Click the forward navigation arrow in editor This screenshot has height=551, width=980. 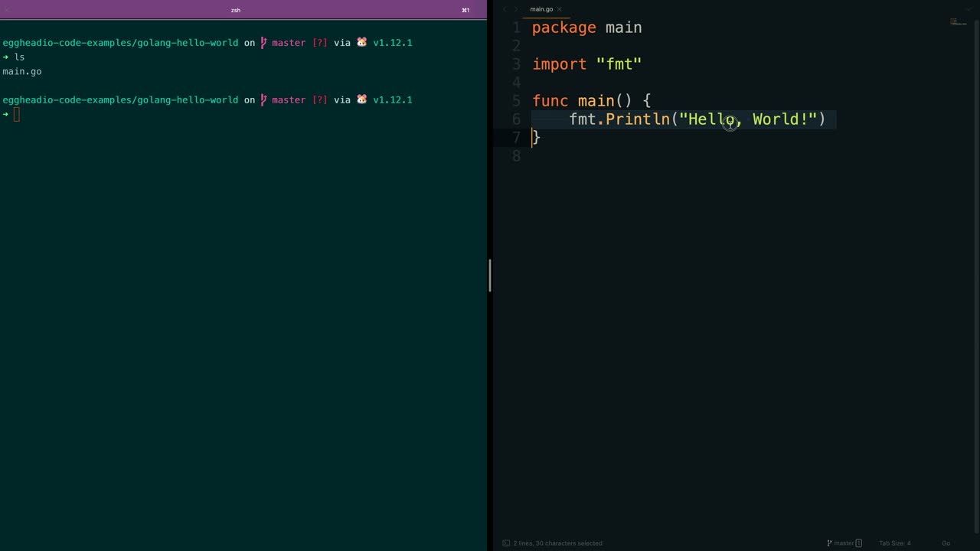tap(515, 9)
